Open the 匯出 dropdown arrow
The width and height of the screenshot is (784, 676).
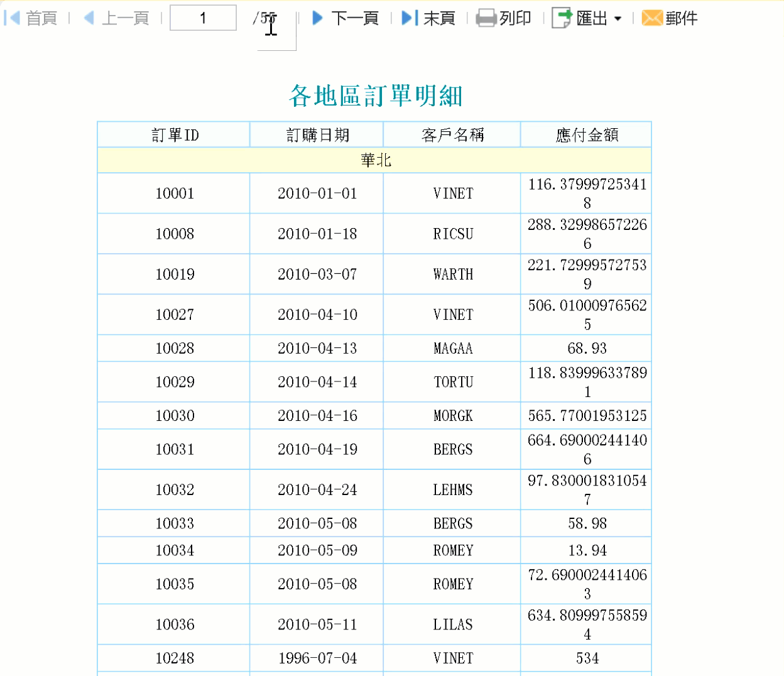[618, 19]
